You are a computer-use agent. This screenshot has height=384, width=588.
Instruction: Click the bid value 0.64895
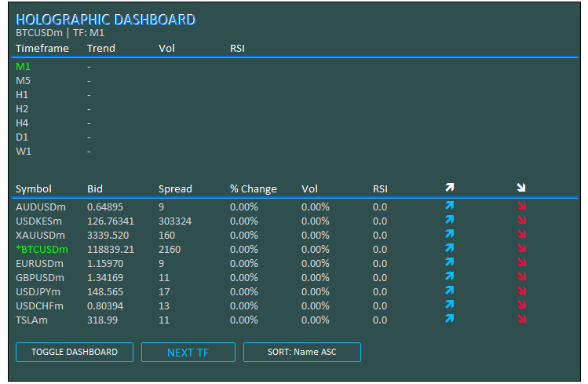pyautogui.click(x=105, y=207)
